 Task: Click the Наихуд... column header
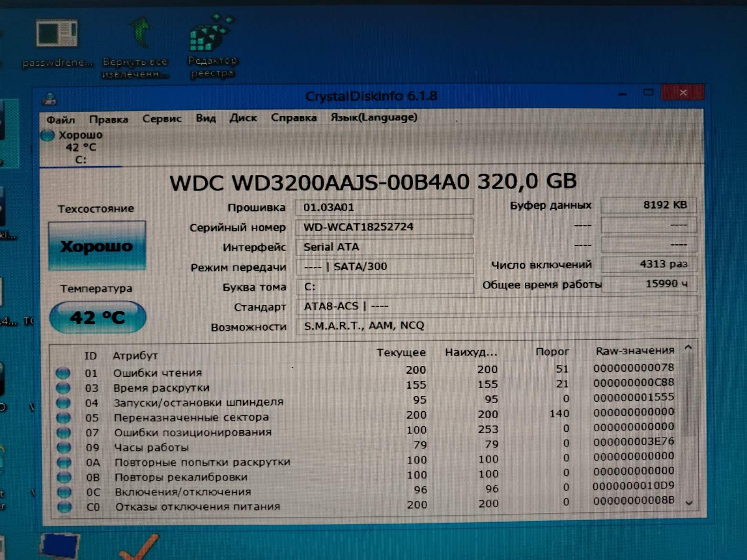click(471, 352)
